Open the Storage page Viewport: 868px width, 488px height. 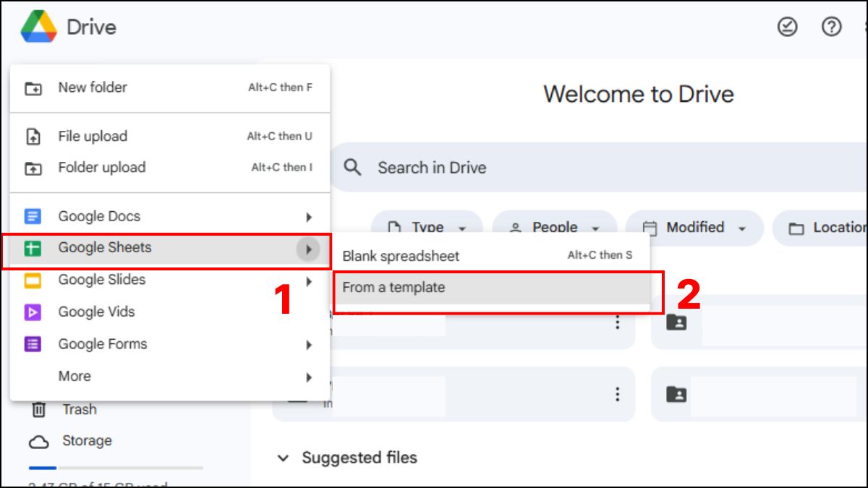(88, 440)
